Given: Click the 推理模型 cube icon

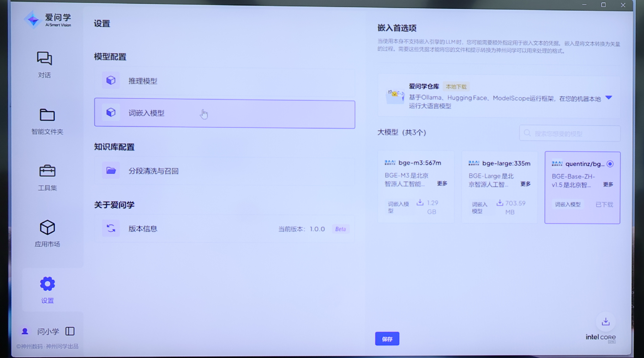Looking at the screenshot, I should tap(111, 80).
